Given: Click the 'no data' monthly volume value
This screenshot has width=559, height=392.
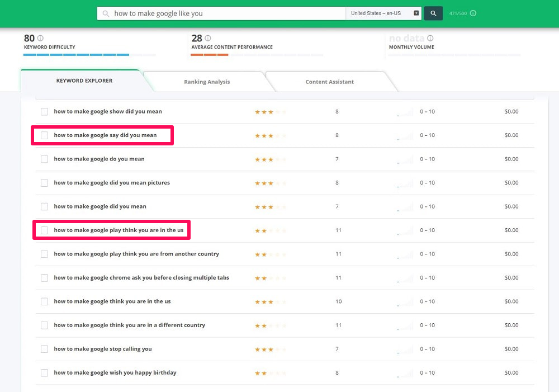Looking at the screenshot, I should coord(407,38).
